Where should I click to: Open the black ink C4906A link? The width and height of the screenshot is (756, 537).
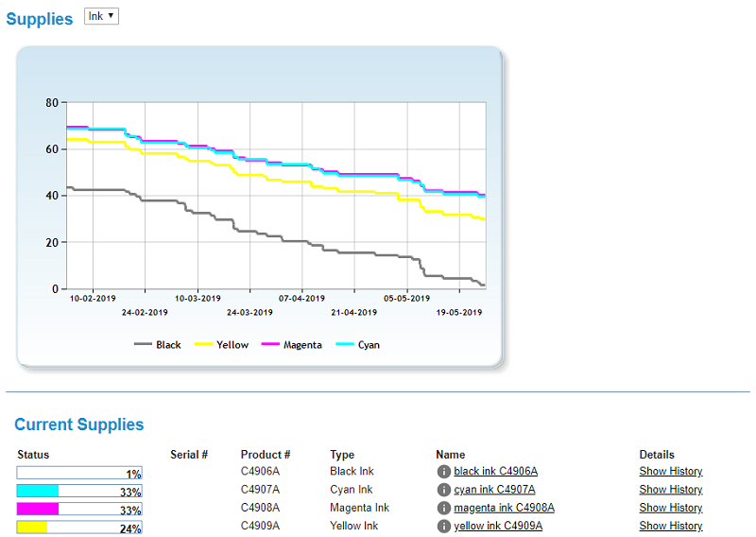495,472
